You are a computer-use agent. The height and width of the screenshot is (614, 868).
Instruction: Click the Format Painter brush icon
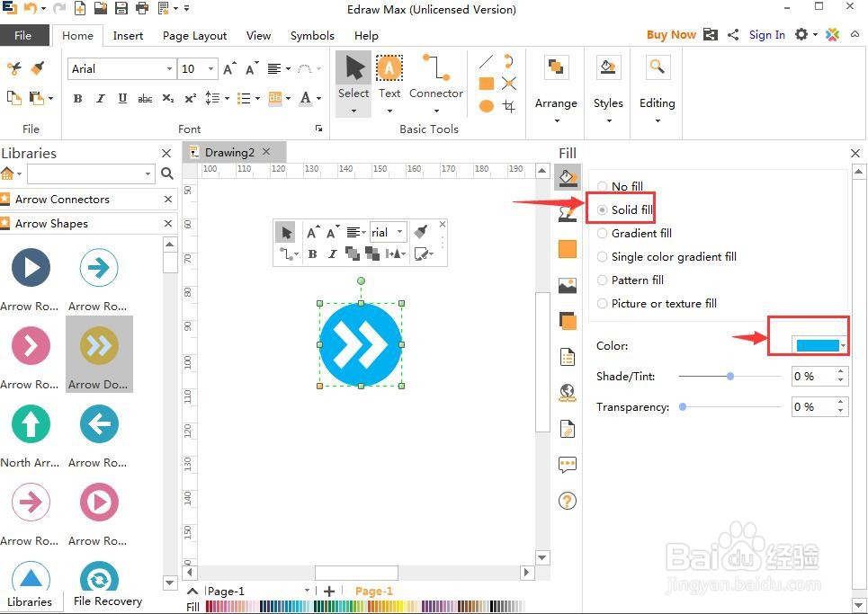[x=37, y=68]
